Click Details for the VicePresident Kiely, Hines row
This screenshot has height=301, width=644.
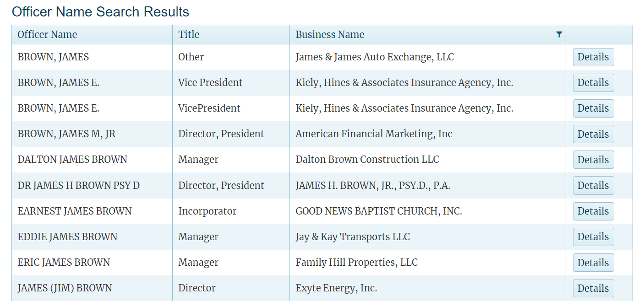pos(593,108)
